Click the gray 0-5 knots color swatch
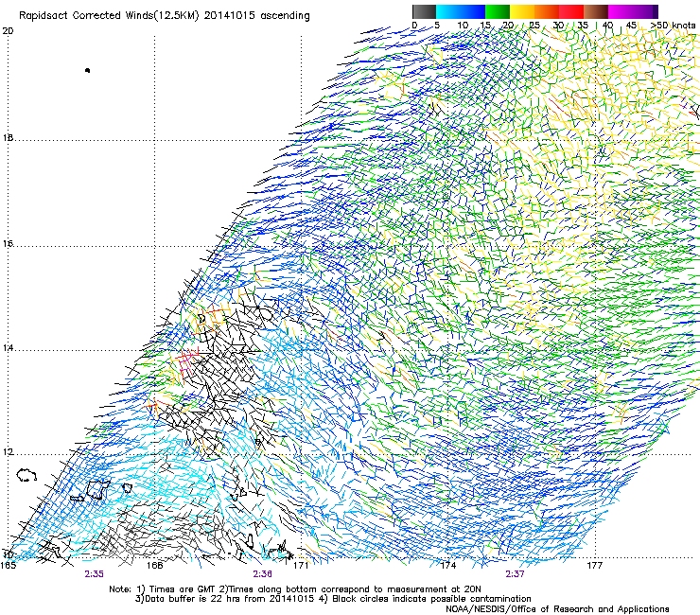Image resolution: width=700 pixels, height=615 pixels. pyautogui.click(x=424, y=11)
